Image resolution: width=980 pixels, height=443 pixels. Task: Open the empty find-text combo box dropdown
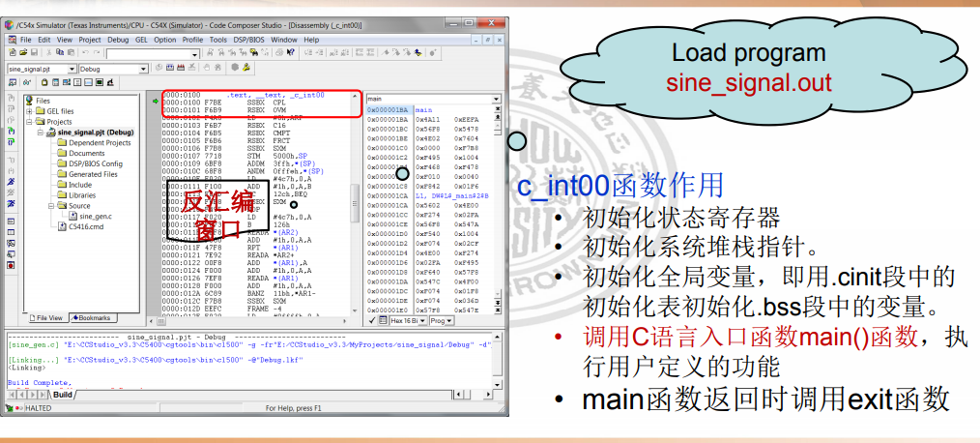coord(194,54)
